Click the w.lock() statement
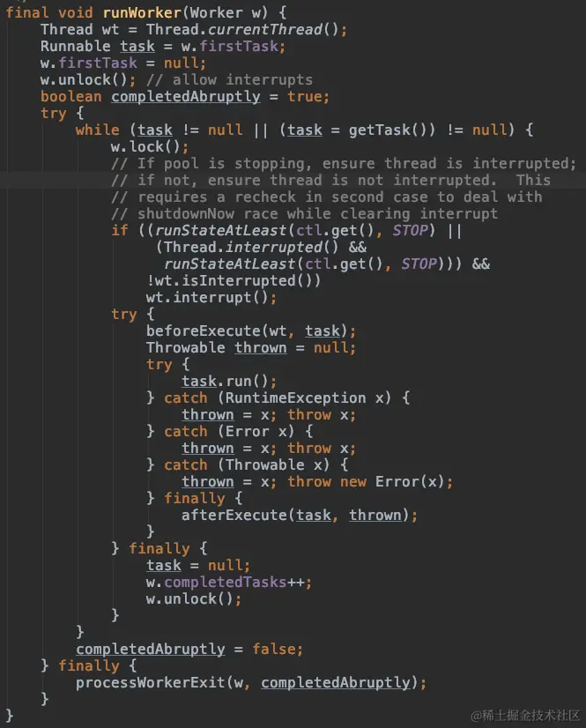Image resolution: width=586 pixels, height=728 pixels. tap(150, 146)
